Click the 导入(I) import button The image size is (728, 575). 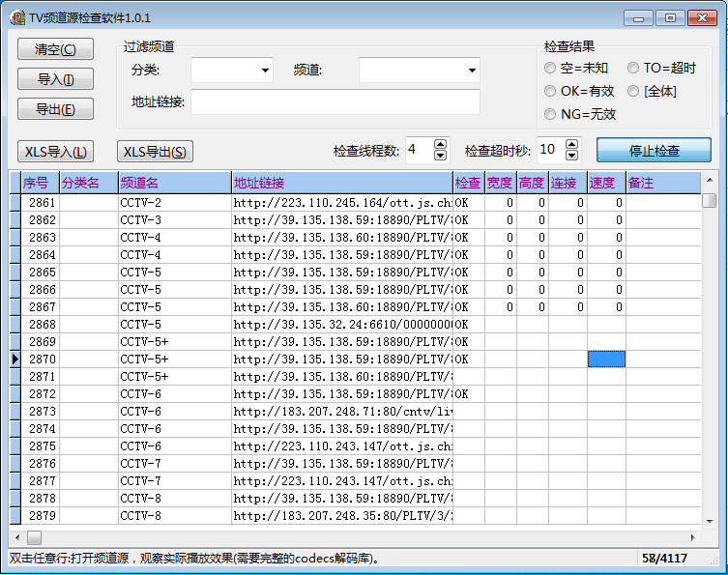coord(55,79)
